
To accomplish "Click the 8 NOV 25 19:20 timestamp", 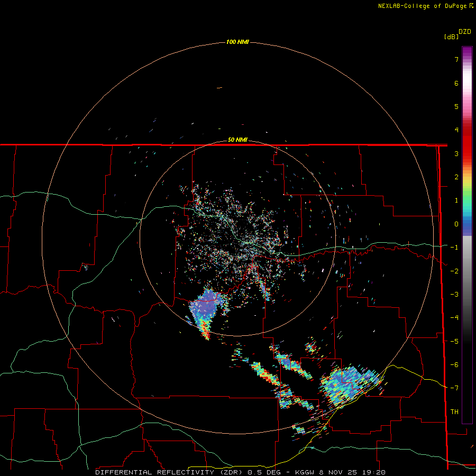I will click(352, 472).
